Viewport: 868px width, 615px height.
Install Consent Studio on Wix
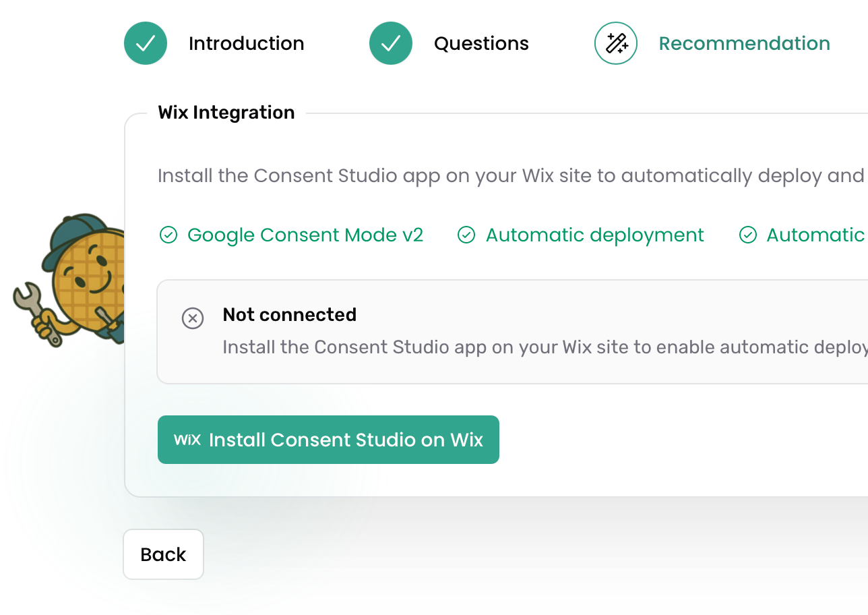[328, 440]
